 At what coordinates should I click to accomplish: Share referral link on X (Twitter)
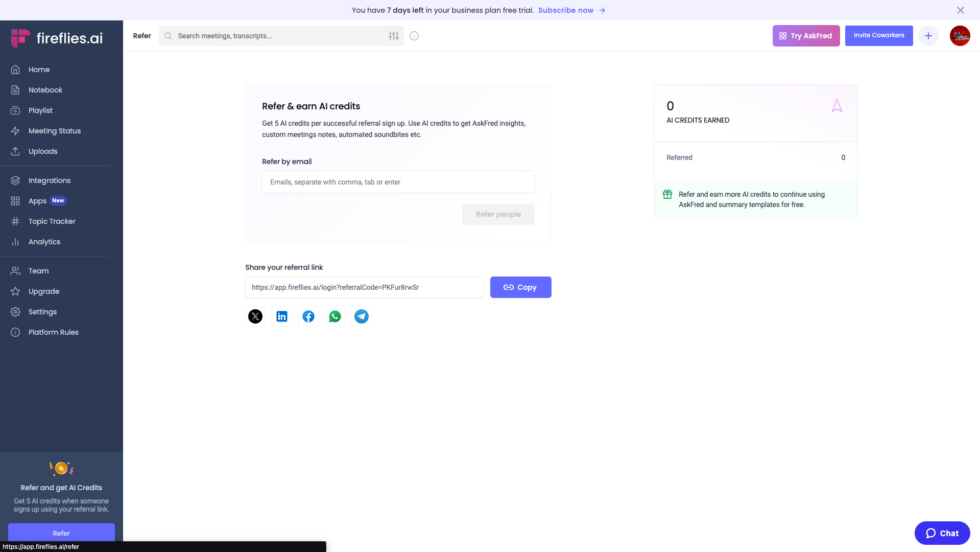255,316
